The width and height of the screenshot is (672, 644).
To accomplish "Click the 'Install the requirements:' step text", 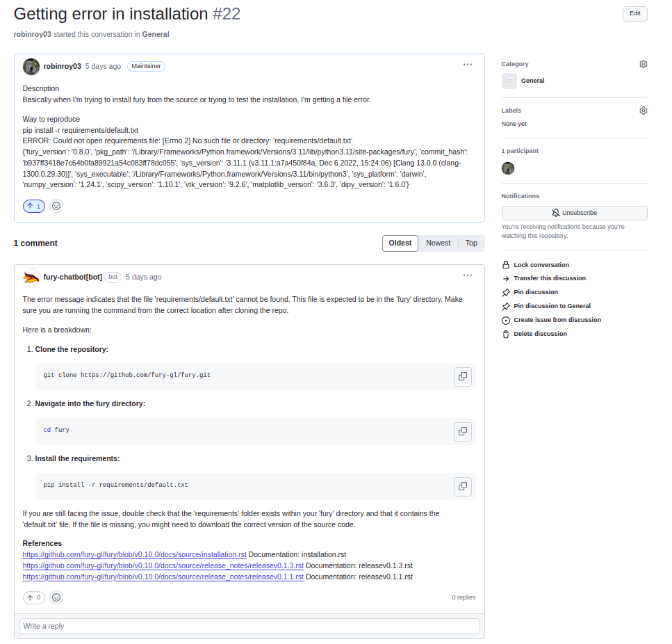I will pos(77,458).
